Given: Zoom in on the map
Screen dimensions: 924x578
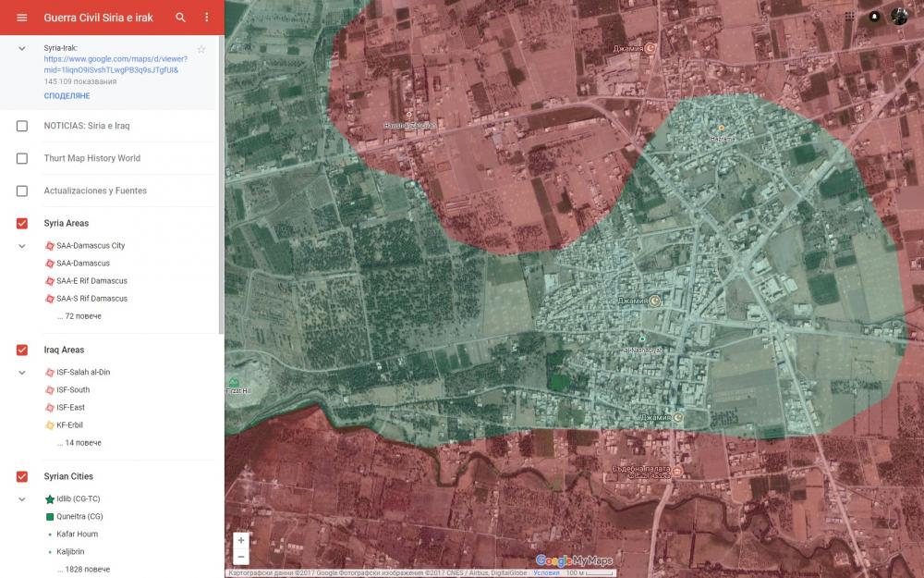Looking at the screenshot, I should click(241, 540).
